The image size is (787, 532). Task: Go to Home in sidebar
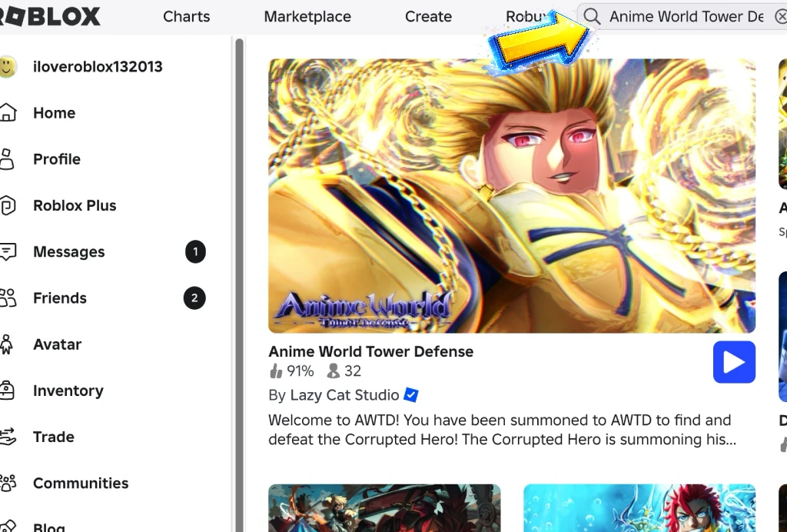point(55,113)
